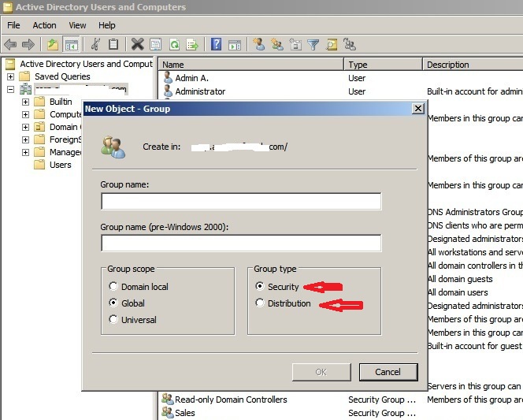Open the Help menu
The image size is (523, 420).
(107, 25)
